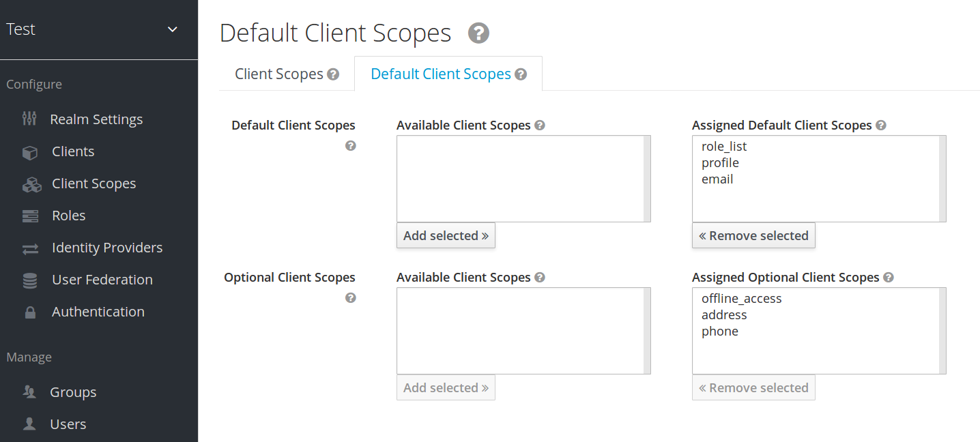Screen dimensions: 980x442
Task: Click the Available Client Scopes list for default scopes
Action: [523, 179]
